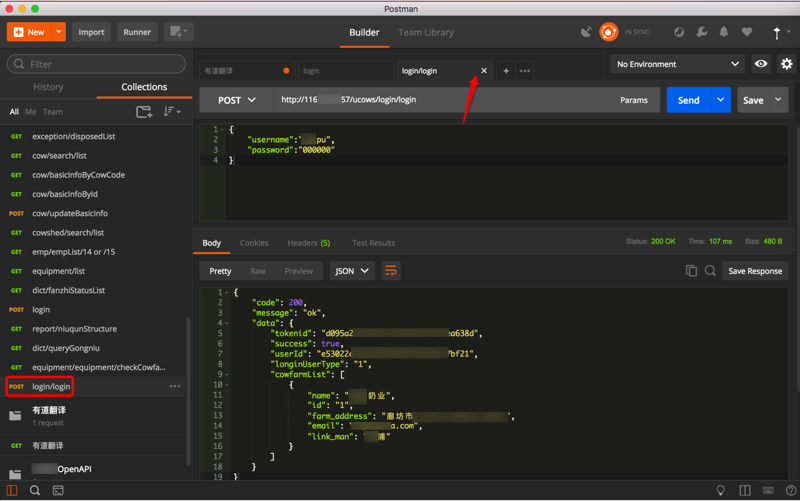Click the New button
Image resolution: width=800 pixels, height=501 pixels.
coord(29,32)
